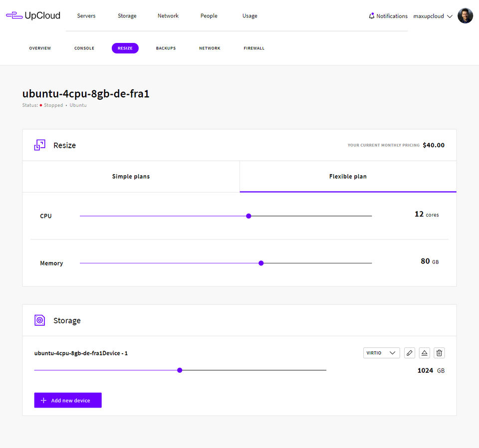Image resolution: width=479 pixels, height=448 pixels.
Task: Expand the maxupcloud account menu
Action: 433,16
